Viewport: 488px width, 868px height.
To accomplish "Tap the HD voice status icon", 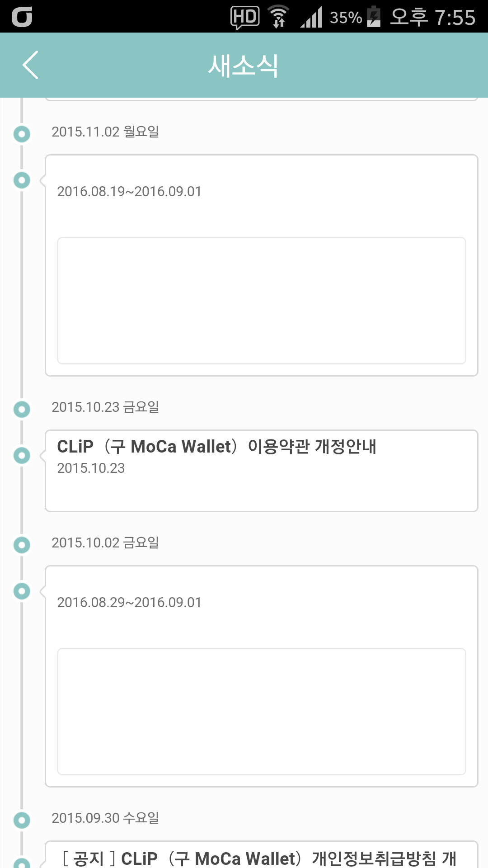I will click(x=245, y=18).
